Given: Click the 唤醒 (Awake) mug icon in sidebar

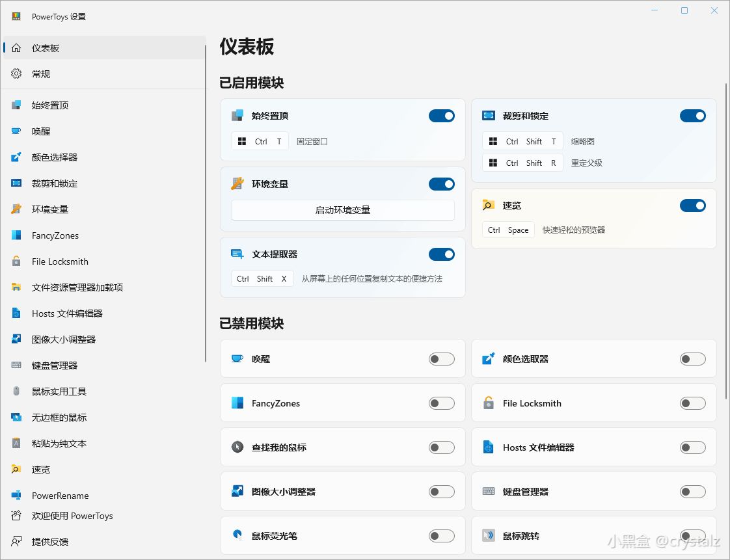Looking at the screenshot, I should click(x=16, y=131).
